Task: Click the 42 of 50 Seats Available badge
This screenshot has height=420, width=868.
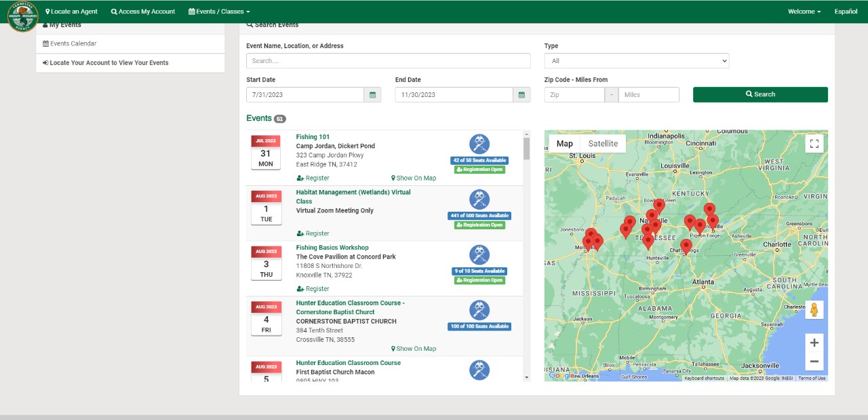Action: click(479, 160)
